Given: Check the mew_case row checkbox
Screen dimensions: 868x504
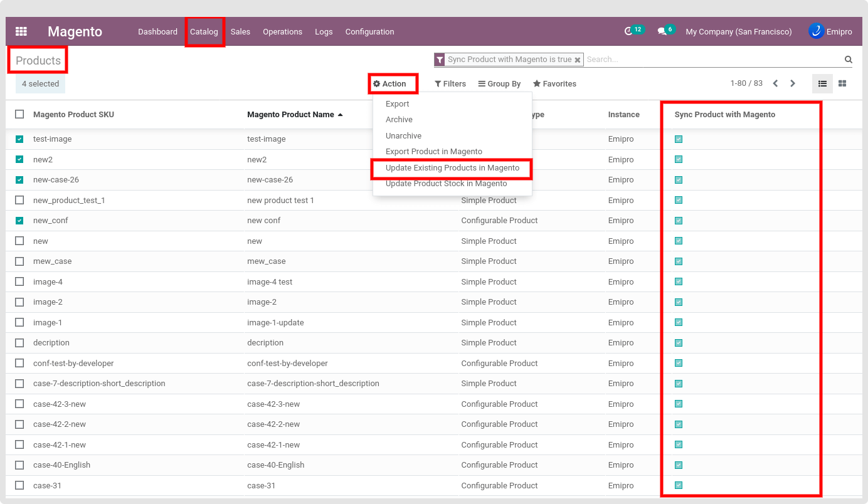Looking at the screenshot, I should (19, 261).
